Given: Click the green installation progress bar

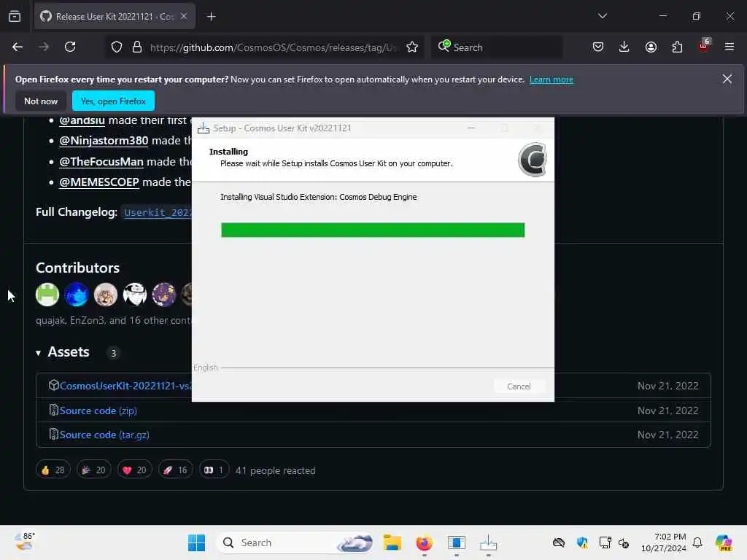Looking at the screenshot, I should click(373, 230).
